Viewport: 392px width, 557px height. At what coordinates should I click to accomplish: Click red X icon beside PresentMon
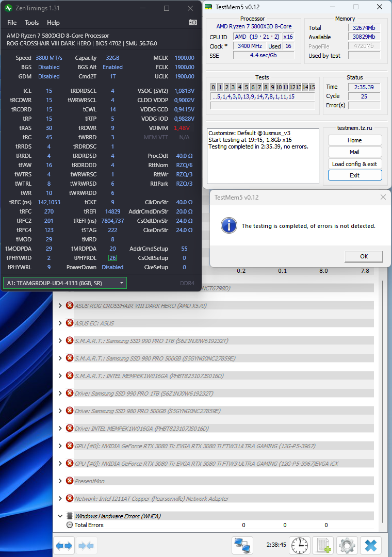70,481
